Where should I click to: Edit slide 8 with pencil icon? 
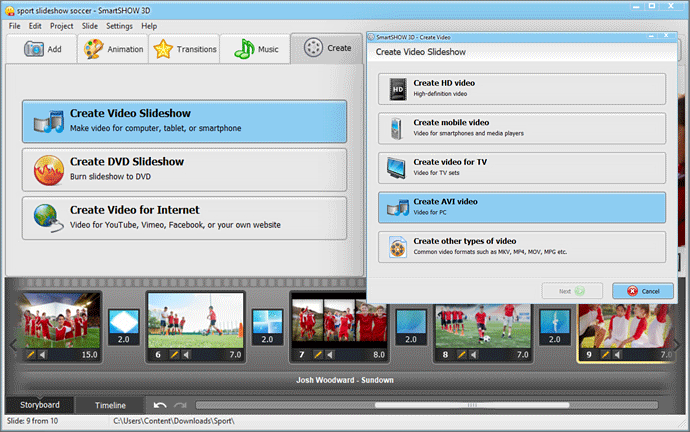pyautogui.click(x=461, y=355)
